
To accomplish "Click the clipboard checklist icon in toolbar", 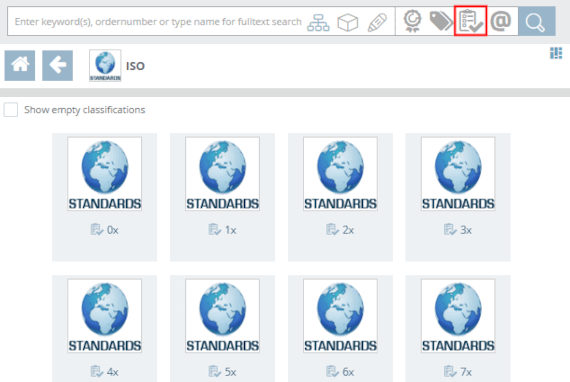I will tap(470, 21).
